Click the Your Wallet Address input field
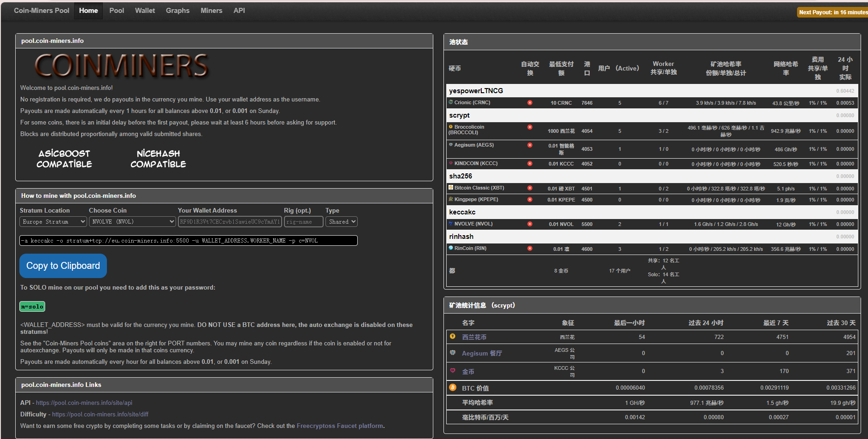Screen dimensions: 868x439 230,222
